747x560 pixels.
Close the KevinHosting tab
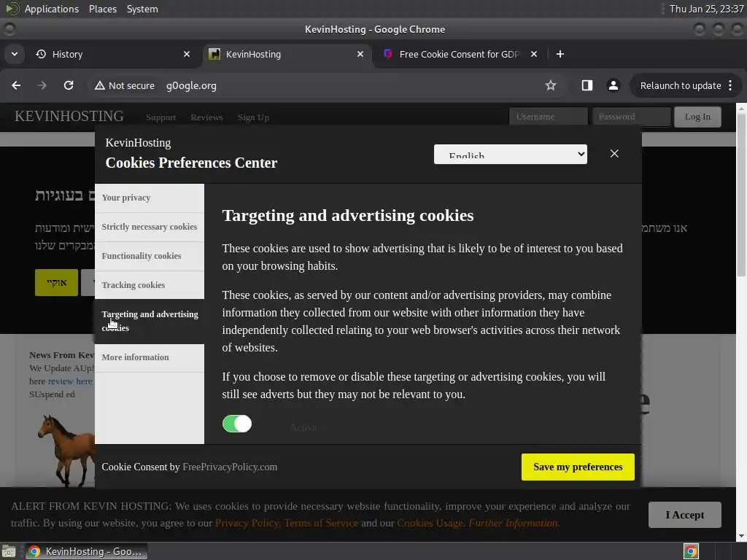pyautogui.click(x=360, y=54)
